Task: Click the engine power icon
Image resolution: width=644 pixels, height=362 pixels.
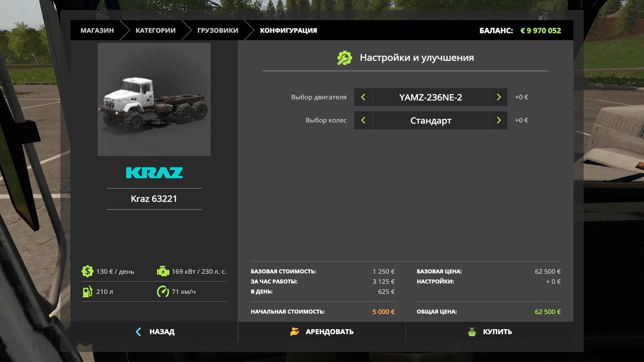Action: pyautogui.click(x=163, y=271)
